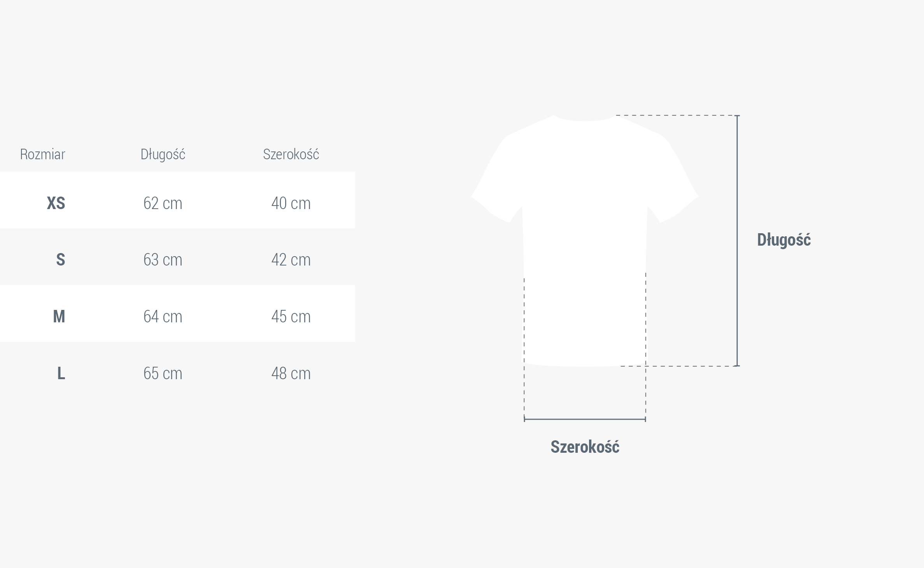
Task: Select the XS size label
Action: [56, 203]
